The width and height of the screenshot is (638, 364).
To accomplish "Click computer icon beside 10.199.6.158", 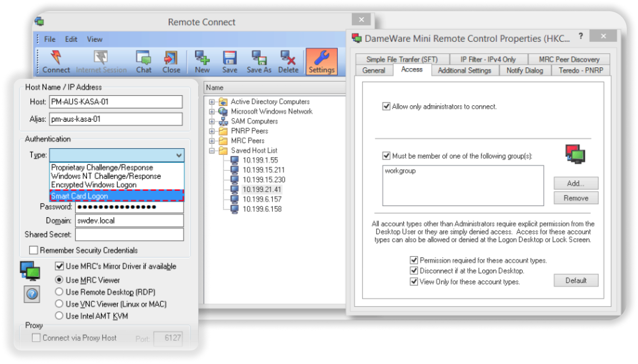I will [x=235, y=209].
